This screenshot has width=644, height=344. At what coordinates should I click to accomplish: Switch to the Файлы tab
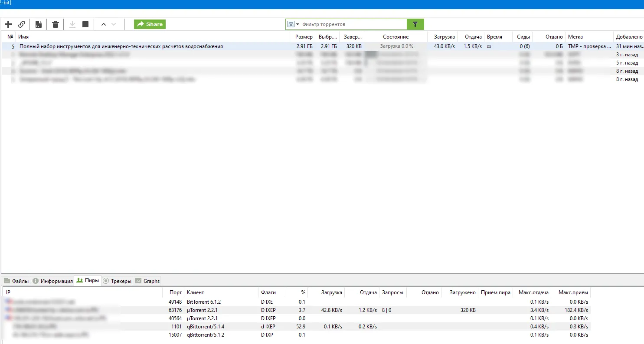[x=16, y=281]
